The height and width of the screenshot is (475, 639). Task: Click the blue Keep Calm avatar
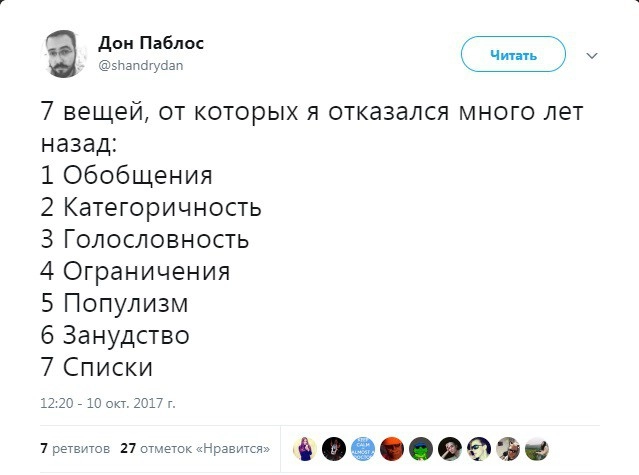pos(363,449)
